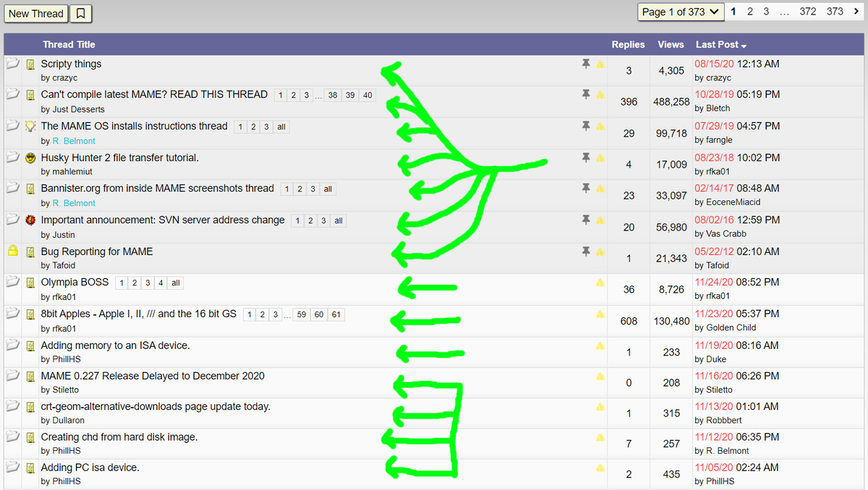Click the yellow alert icon on Olympia BOSS row
This screenshot has height=490, width=868.
(600, 283)
